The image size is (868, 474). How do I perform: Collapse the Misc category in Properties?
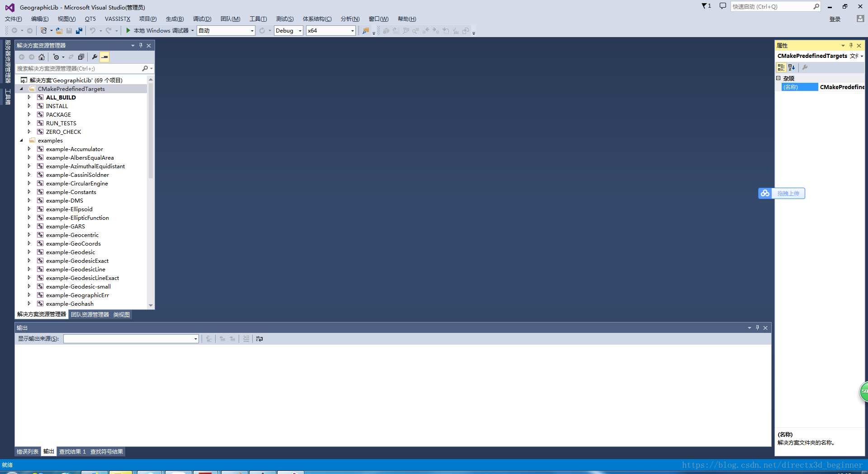[x=778, y=78]
